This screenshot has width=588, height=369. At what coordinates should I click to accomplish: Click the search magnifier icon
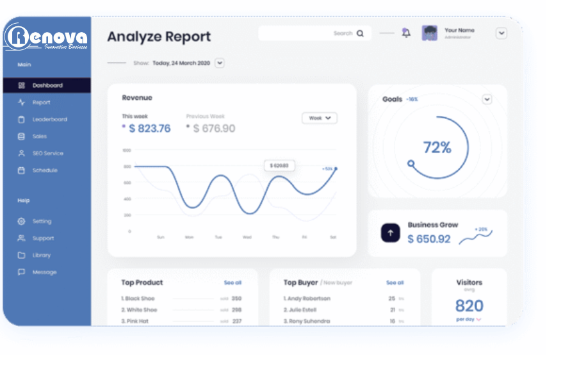click(x=361, y=33)
